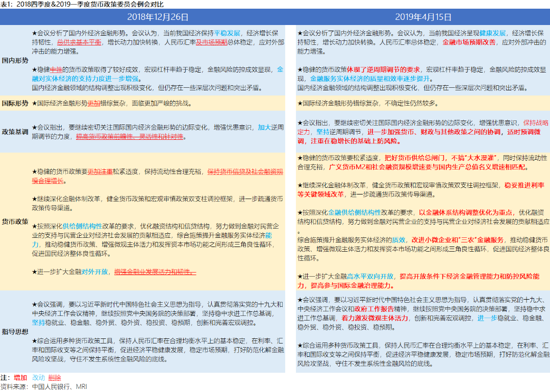This screenshot has width=550, height=392.
Task: Select the column header '2019年4月15日'
Action: click(423, 17)
